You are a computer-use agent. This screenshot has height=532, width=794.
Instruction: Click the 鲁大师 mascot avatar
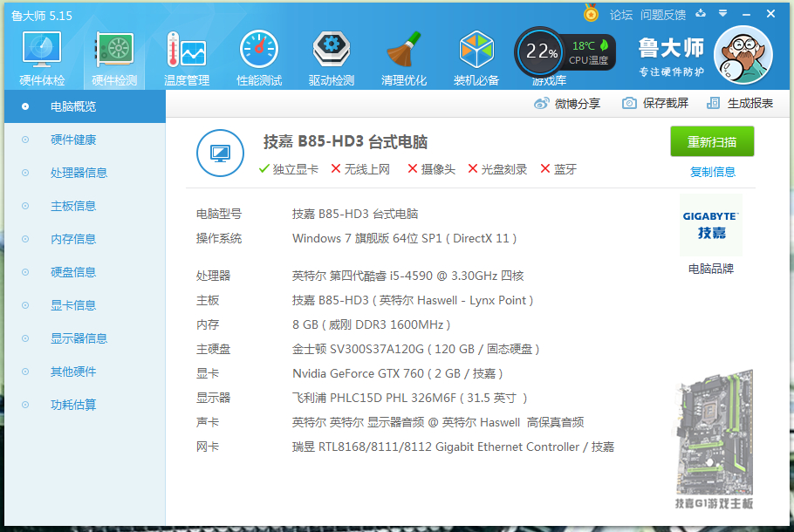pos(743,56)
